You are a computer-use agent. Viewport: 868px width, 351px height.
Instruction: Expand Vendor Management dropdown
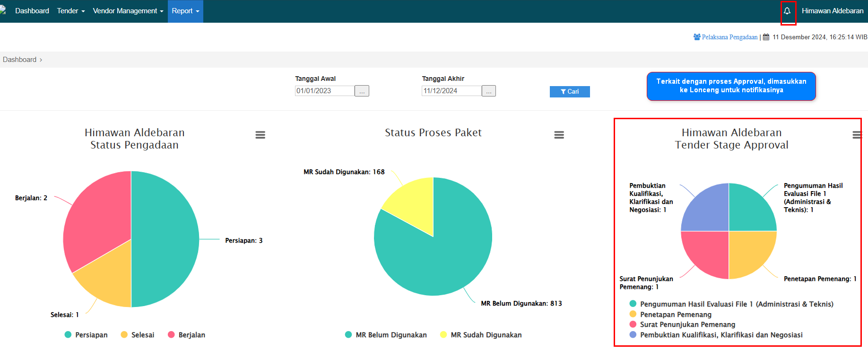pos(128,11)
